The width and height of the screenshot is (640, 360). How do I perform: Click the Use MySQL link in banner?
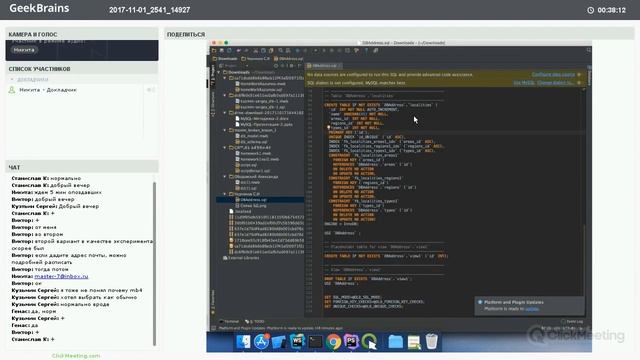[x=523, y=83]
